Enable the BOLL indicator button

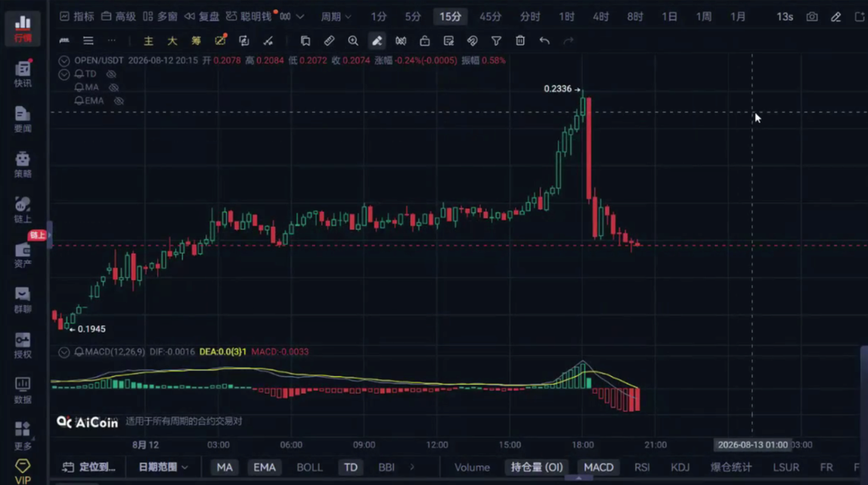click(309, 467)
